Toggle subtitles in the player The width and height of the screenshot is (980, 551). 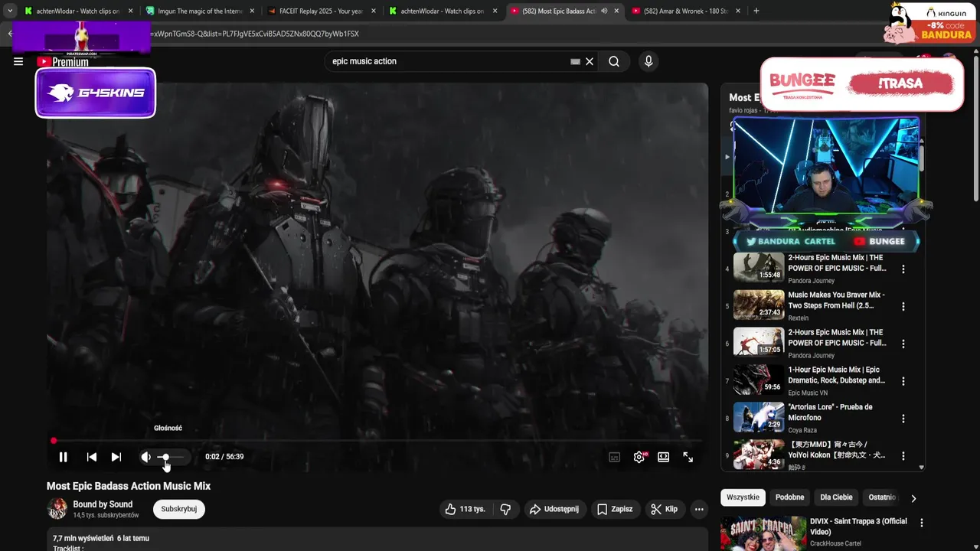614,457
